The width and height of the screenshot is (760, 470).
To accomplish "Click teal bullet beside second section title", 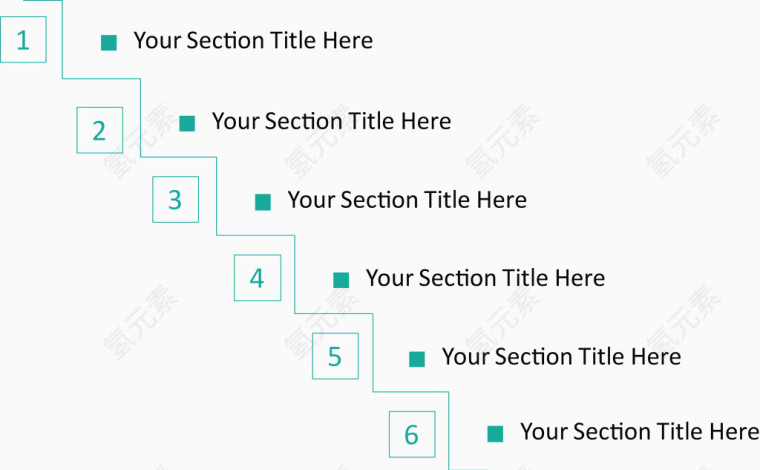I will [x=187, y=124].
